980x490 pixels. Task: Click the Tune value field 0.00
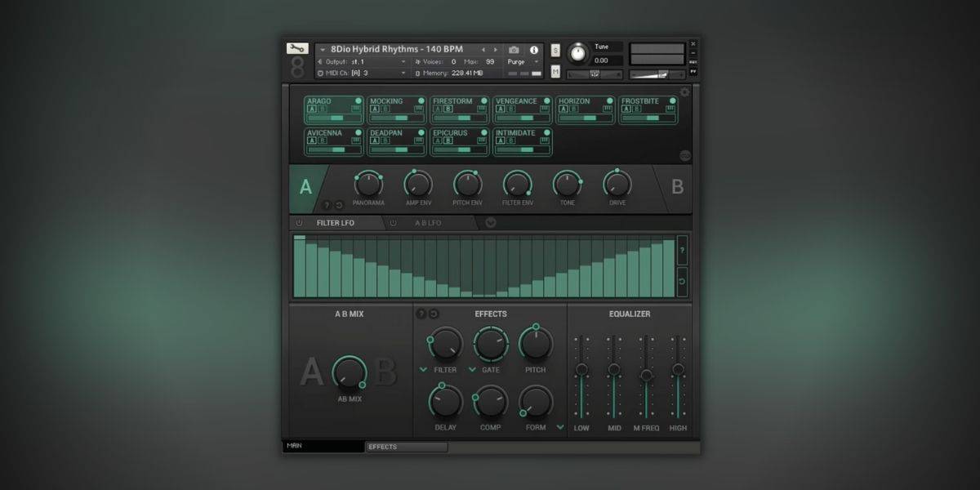[607, 60]
